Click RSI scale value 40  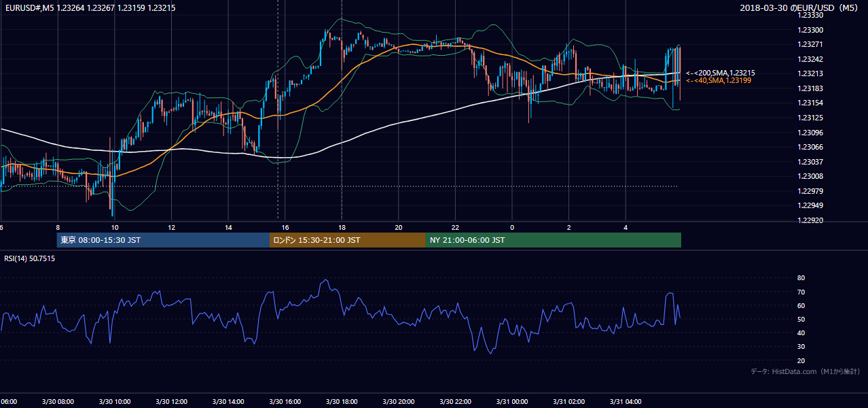point(801,333)
